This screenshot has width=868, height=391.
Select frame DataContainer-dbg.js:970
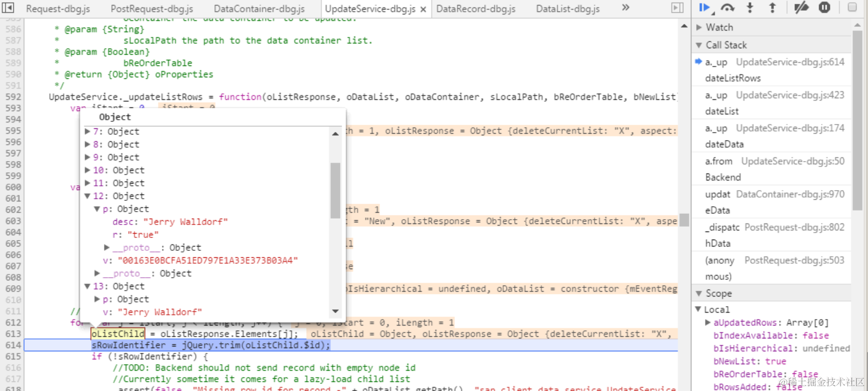click(772, 202)
